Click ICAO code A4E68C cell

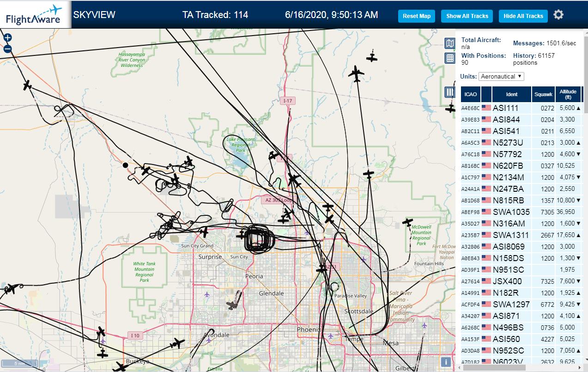[x=471, y=109]
